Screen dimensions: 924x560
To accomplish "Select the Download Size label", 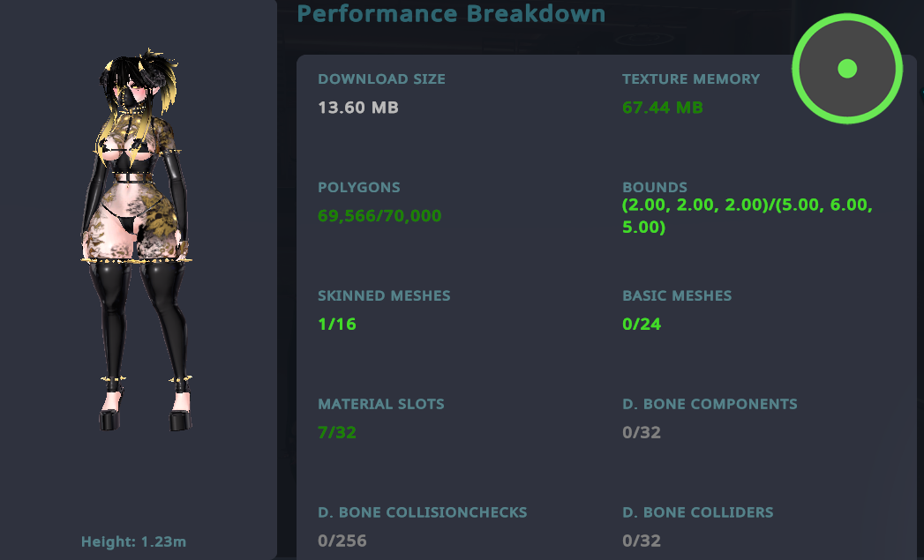I will (381, 79).
